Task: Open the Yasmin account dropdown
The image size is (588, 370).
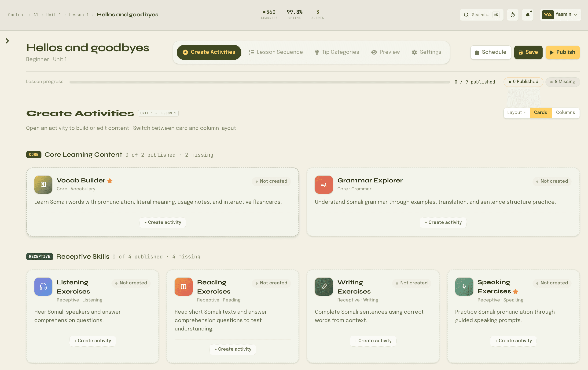Action: [x=560, y=15]
